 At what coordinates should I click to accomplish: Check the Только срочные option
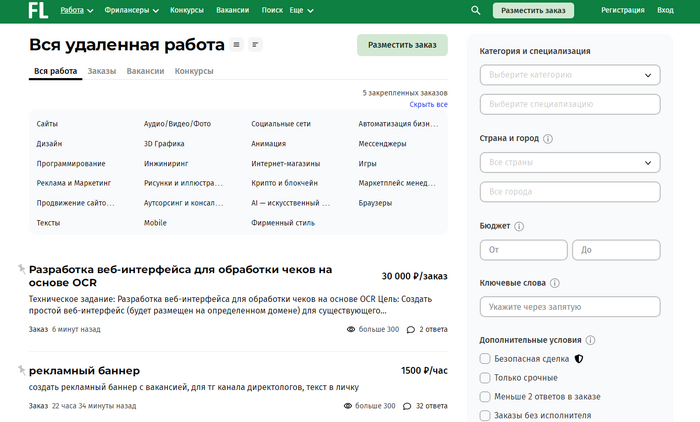coord(485,378)
